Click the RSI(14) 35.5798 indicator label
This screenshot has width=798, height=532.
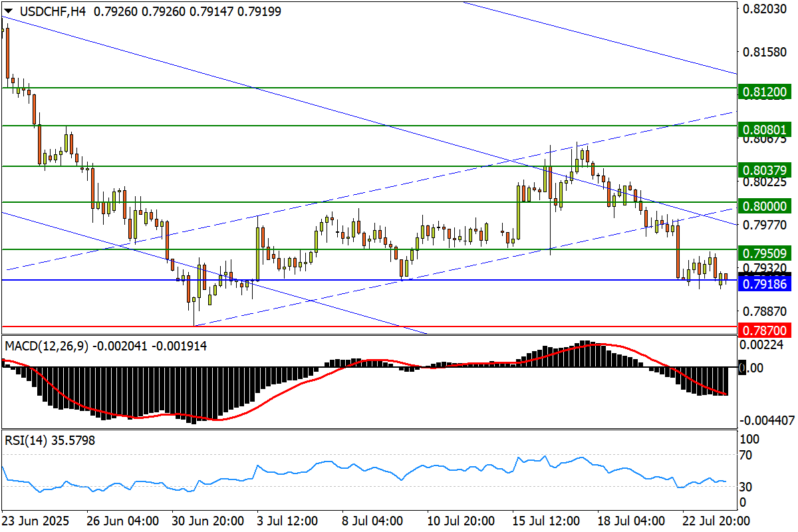click(50, 440)
